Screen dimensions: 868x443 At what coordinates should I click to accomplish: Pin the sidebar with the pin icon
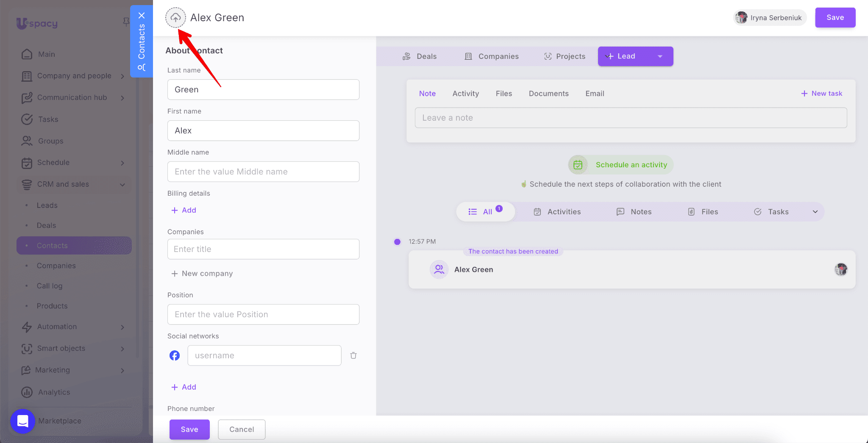click(x=126, y=22)
